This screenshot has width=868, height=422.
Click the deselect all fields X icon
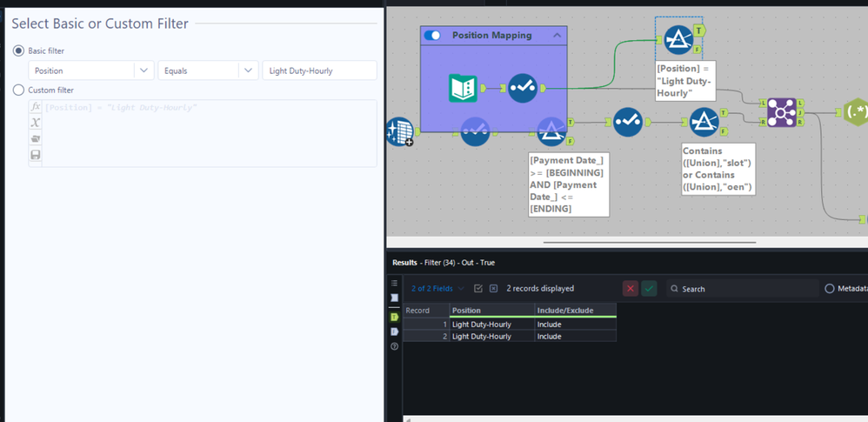(494, 289)
